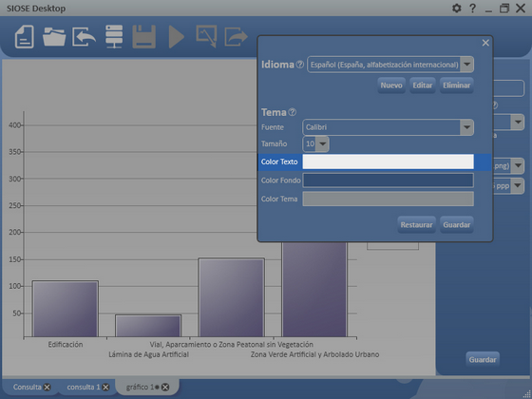
Task: Open the database server icon
Action: [114, 37]
